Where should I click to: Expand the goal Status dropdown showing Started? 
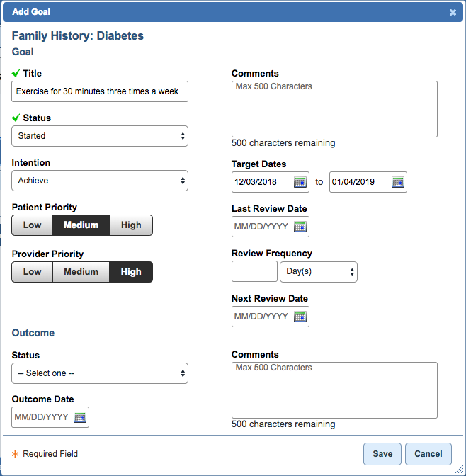pyautogui.click(x=100, y=136)
